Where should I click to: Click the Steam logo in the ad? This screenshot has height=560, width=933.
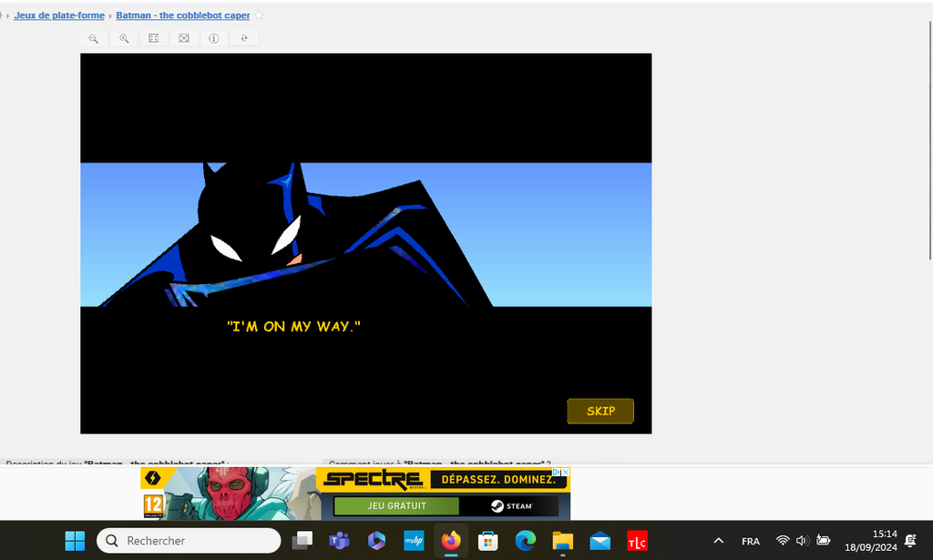tap(512, 506)
